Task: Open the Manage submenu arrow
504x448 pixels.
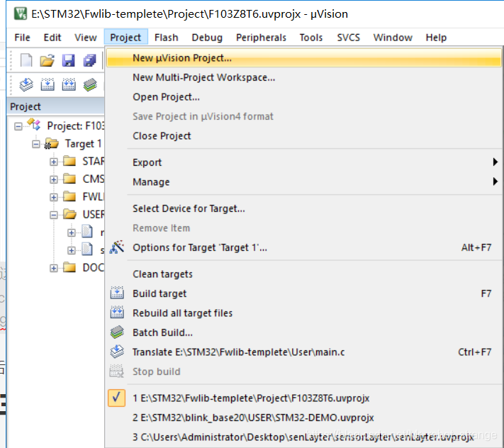Action: pyautogui.click(x=495, y=181)
